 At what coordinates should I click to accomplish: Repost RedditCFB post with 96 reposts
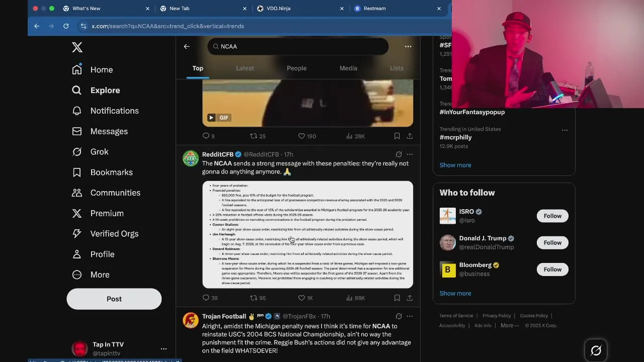(x=258, y=298)
